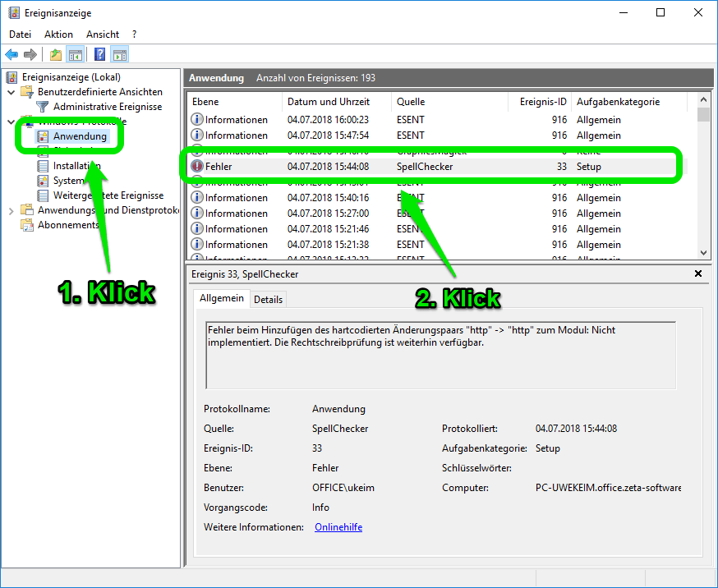
Task: Click the Forward arrow toolbar icon
Action: tap(30, 55)
